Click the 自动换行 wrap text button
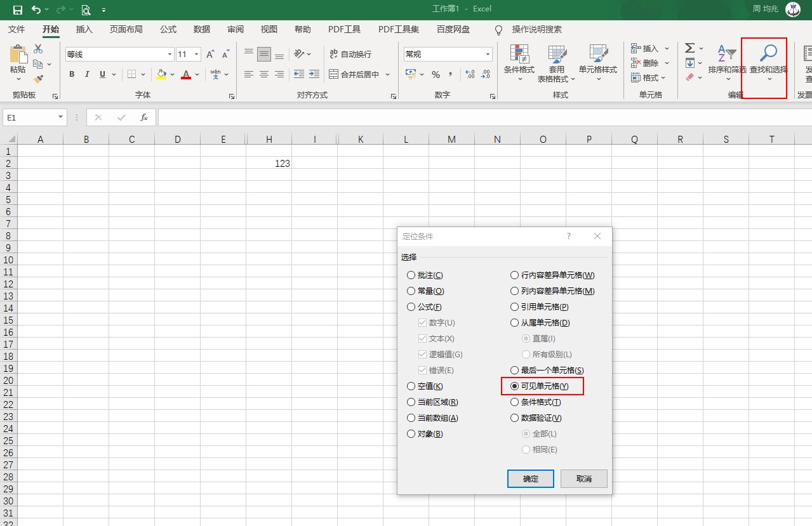812x526 pixels. coord(350,54)
